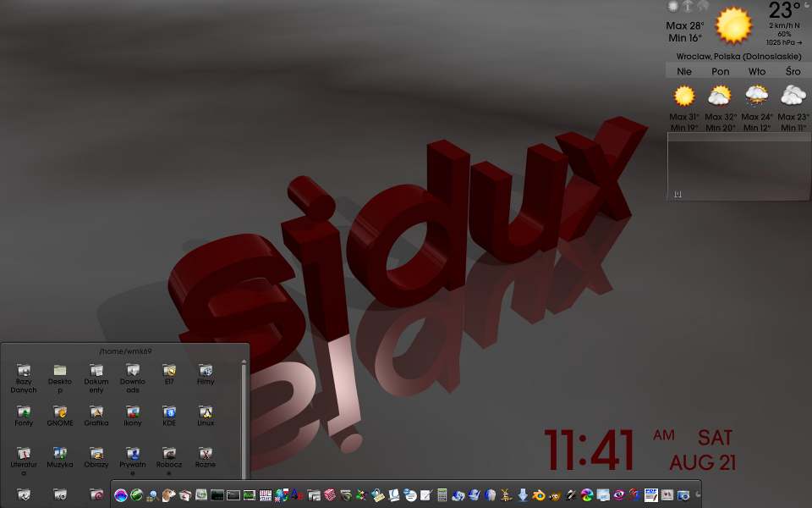The image size is (812, 508).
Task: Open the KDE folder
Action: point(169,417)
